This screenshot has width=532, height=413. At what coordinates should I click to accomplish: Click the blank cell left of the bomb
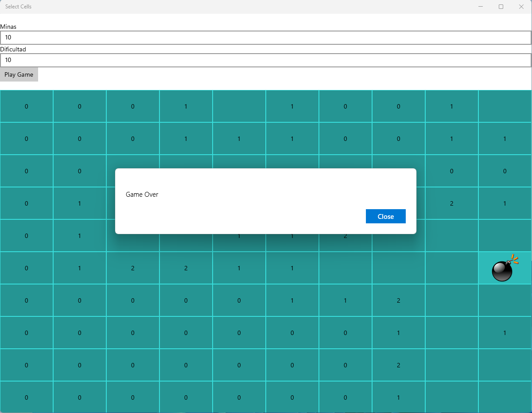[x=451, y=268]
